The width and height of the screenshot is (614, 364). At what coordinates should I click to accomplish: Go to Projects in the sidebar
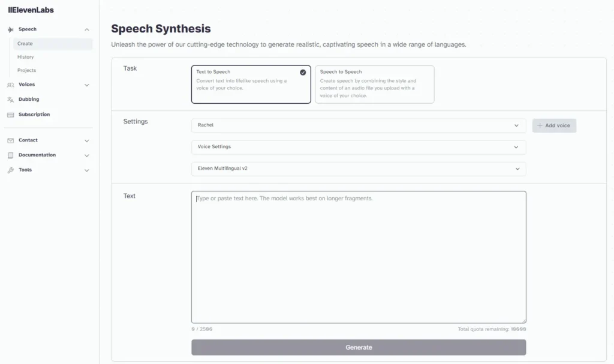coord(27,71)
